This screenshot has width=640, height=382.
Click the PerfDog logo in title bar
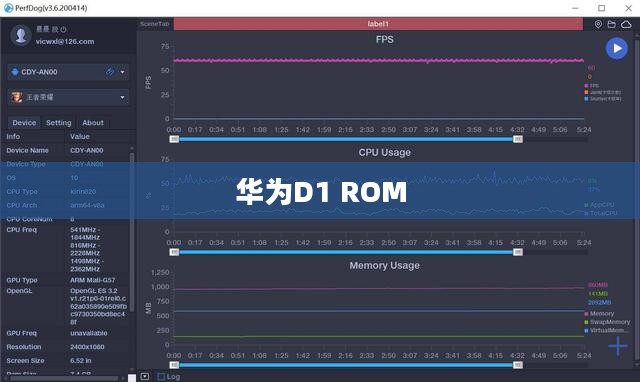8,8
